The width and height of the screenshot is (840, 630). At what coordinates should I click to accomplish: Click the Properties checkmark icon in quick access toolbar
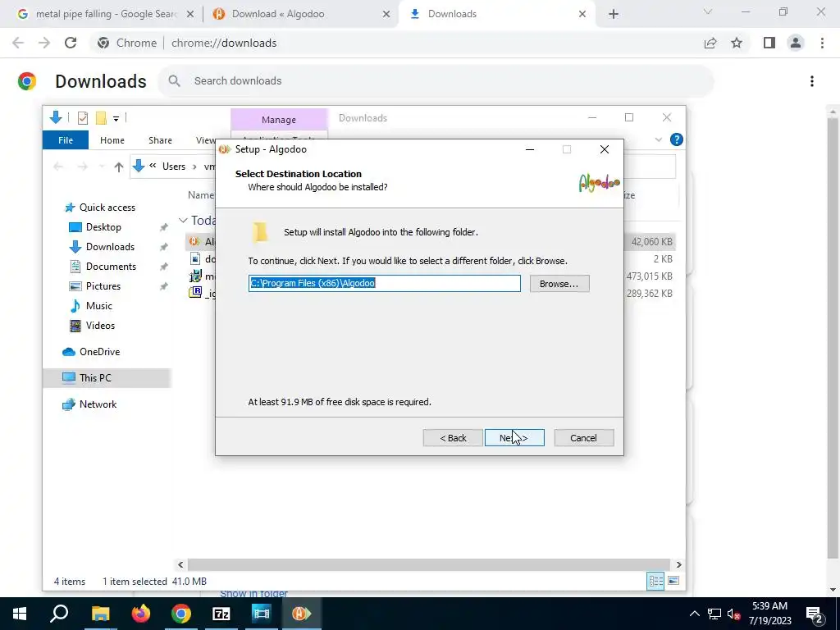83,118
